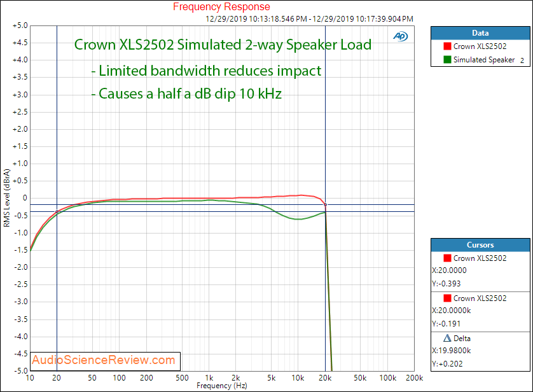533x392 pixels.
Task: Click the "50k" x-axis tick label
Action: point(361,378)
